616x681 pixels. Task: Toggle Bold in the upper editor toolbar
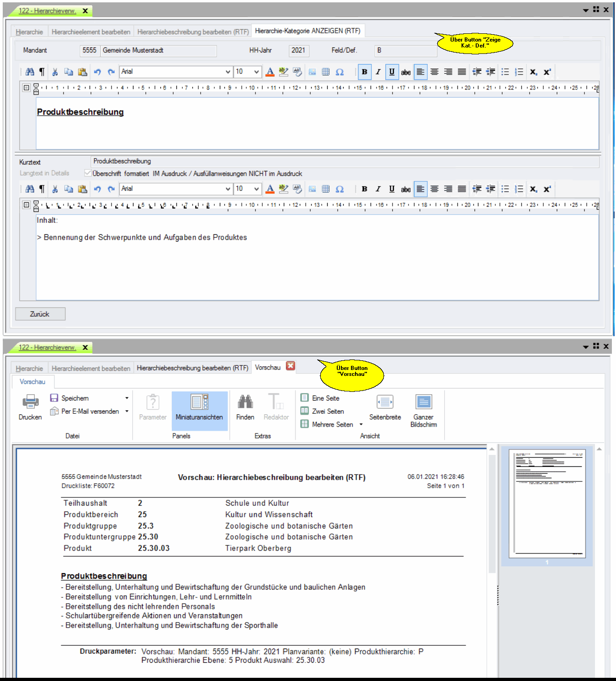(364, 72)
